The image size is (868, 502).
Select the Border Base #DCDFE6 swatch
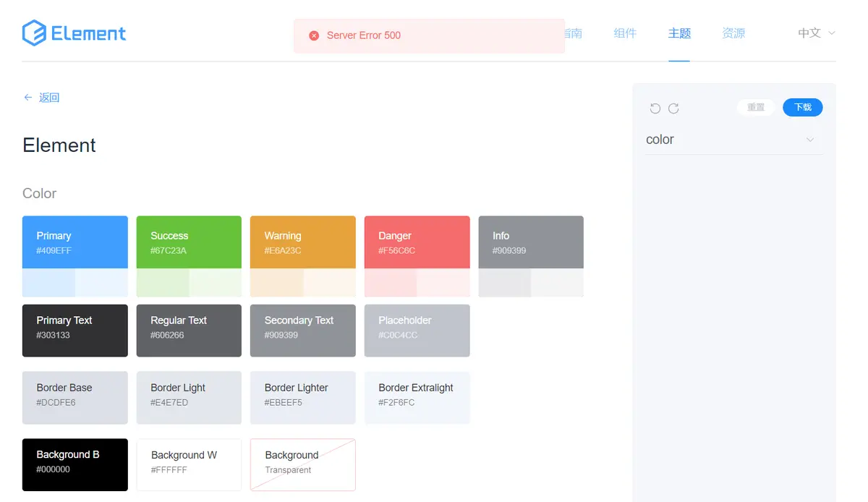tap(75, 398)
